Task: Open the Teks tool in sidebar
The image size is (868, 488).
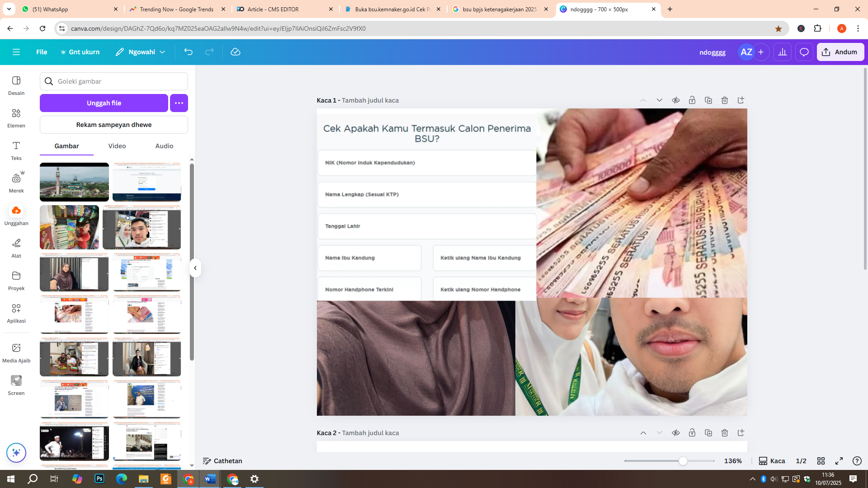Action: 16,150
